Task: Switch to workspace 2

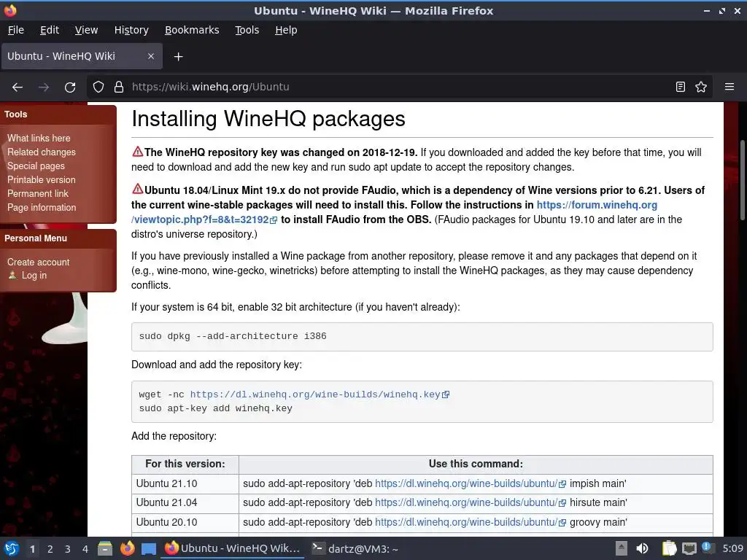Action: point(50,549)
